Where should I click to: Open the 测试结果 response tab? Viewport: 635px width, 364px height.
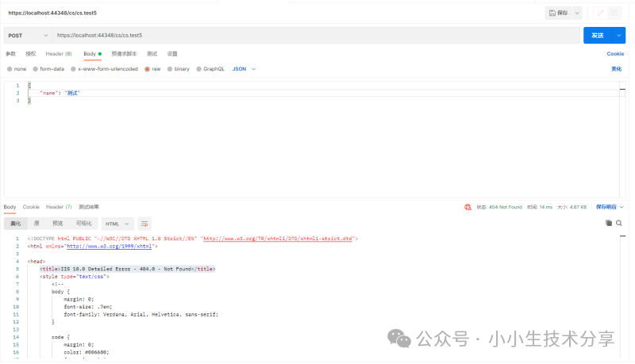click(x=89, y=207)
